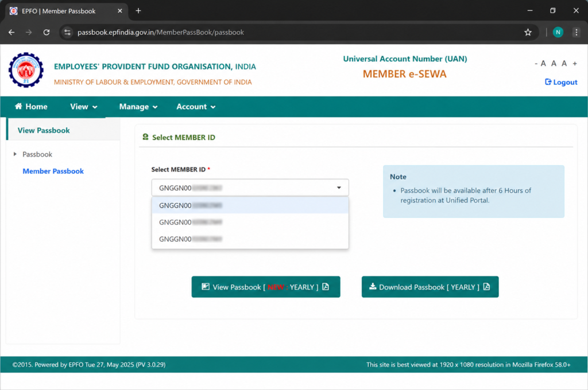Click the EPFO logo emblem
The height and width of the screenshot is (390, 588).
pos(26,70)
